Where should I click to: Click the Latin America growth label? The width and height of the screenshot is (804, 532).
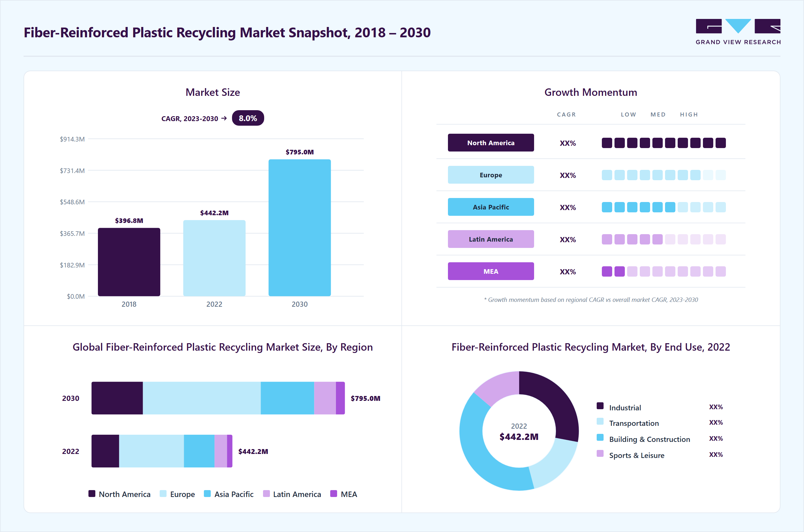(491, 239)
